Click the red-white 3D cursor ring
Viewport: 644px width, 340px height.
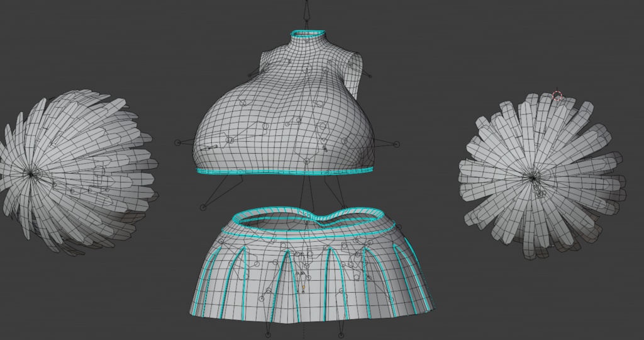tap(557, 96)
